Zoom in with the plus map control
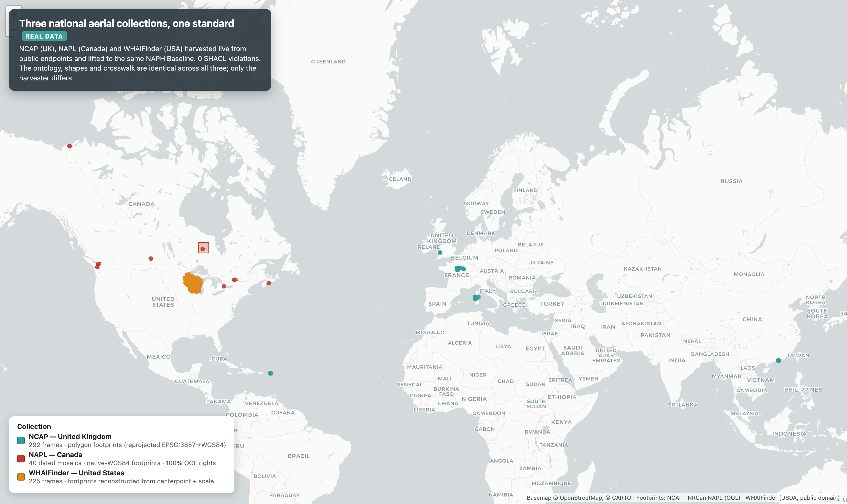Viewport: 847px width, 504px height. click(x=14, y=14)
